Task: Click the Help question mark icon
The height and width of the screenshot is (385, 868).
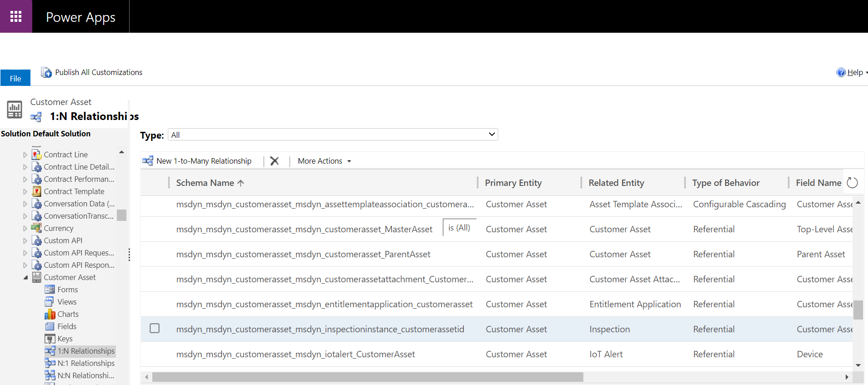Action: (x=841, y=72)
